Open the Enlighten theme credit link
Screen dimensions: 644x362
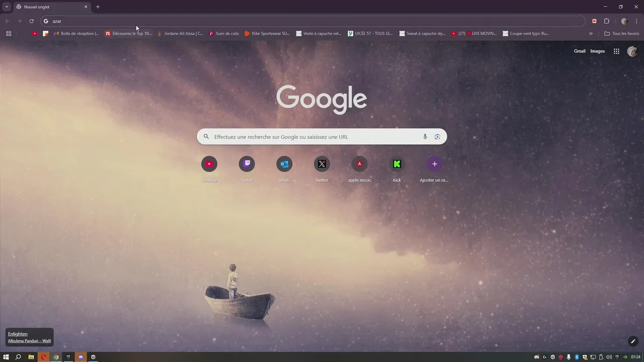click(18, 334)
